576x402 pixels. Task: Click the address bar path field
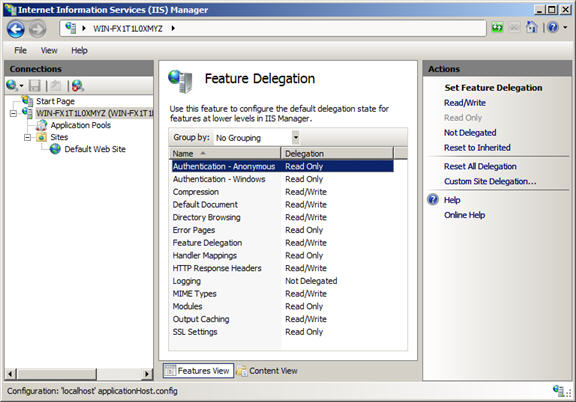tap(273, 28)
